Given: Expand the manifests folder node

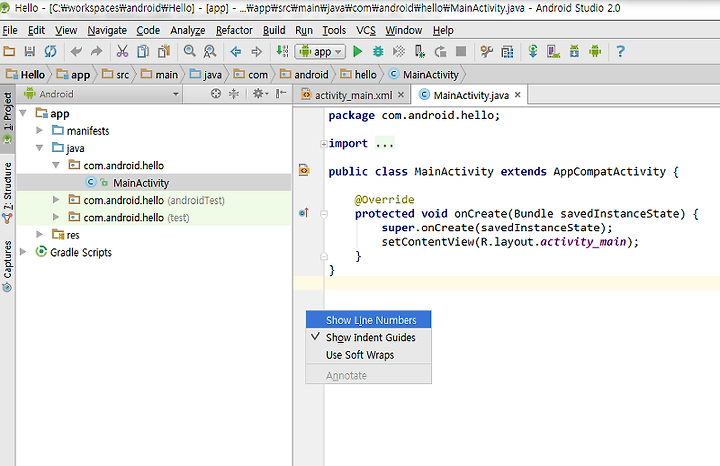Looking at the screenshot, I should [39, 130].
